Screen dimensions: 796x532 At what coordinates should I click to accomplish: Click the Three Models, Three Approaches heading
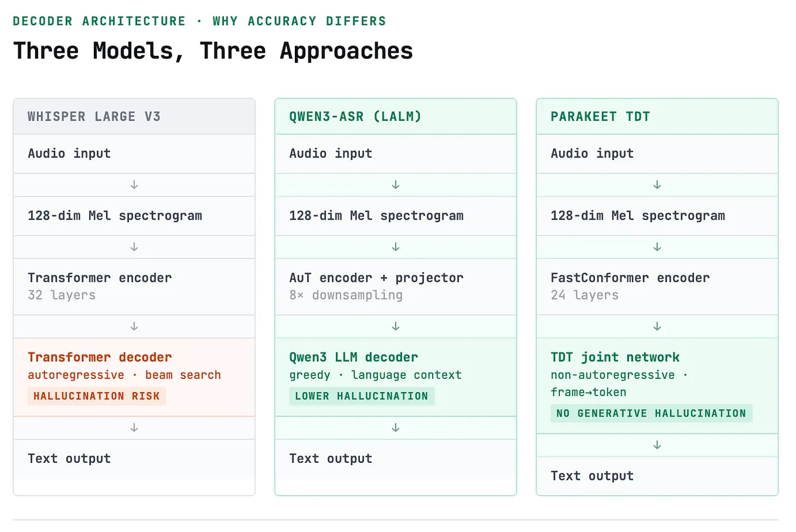[x=213, y=51]
